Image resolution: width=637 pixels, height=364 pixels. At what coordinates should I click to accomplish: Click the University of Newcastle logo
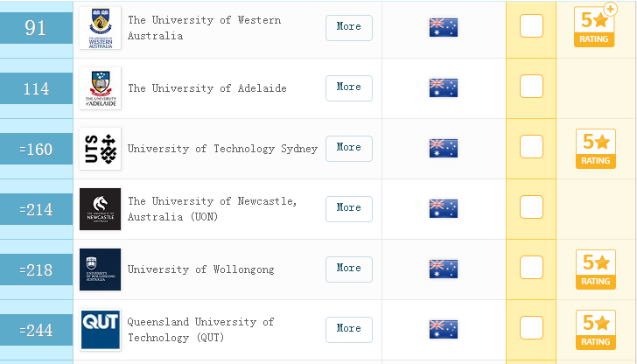coord(100,209)
